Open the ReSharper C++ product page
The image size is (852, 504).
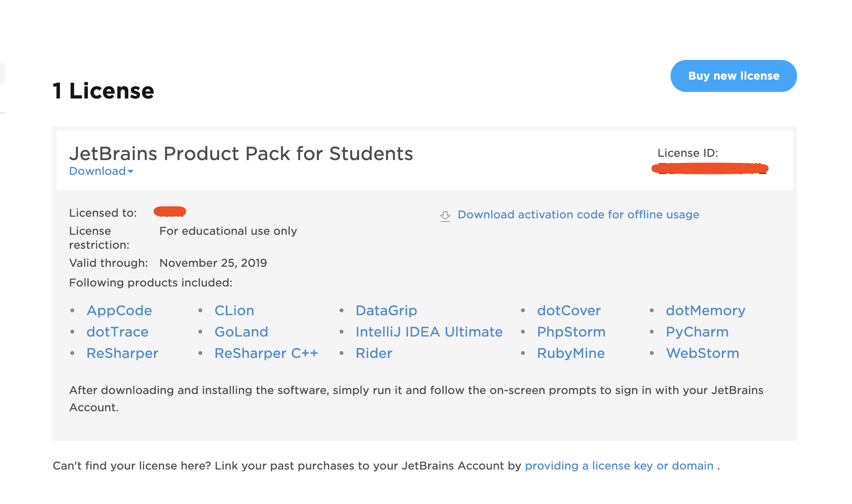[x=267, y=353]
